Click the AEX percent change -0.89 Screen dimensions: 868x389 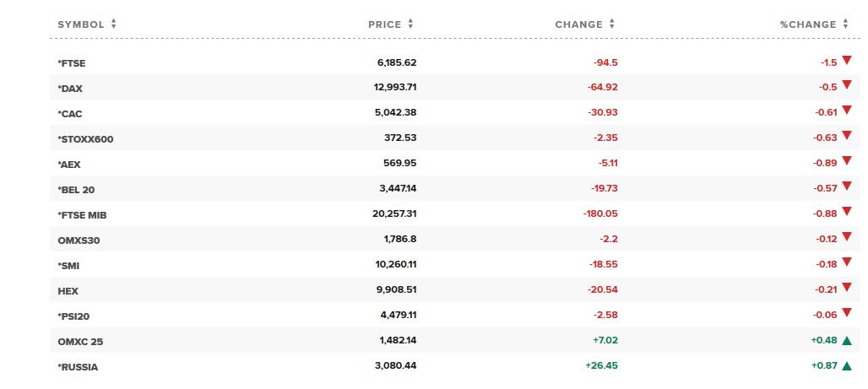pos(825,163)
